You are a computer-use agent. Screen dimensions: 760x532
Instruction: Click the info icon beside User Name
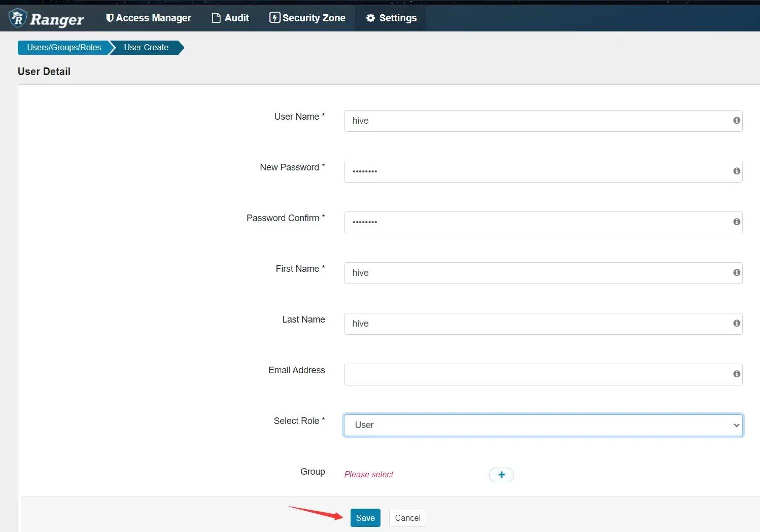pos(736,121)
